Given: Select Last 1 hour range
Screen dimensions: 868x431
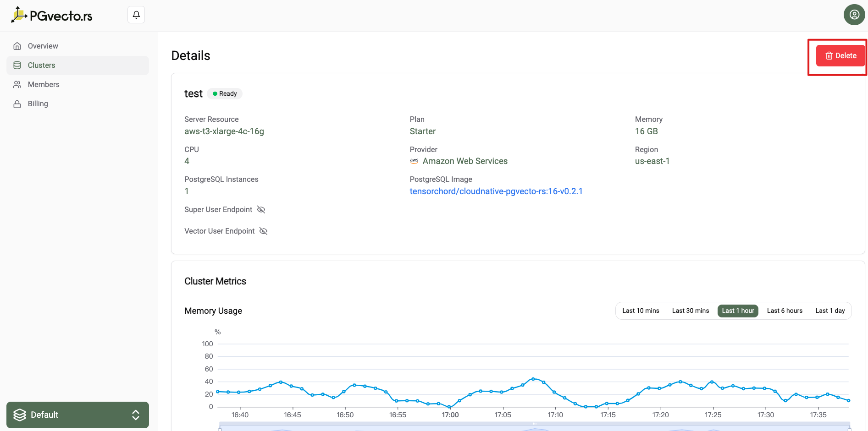Looking at the screenshot, I should click(x=738, y=311).
